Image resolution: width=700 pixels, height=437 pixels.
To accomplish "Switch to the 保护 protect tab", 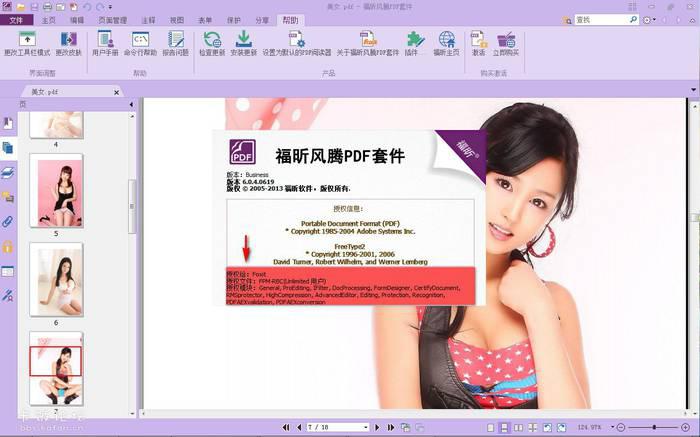I will click(234, 20).
